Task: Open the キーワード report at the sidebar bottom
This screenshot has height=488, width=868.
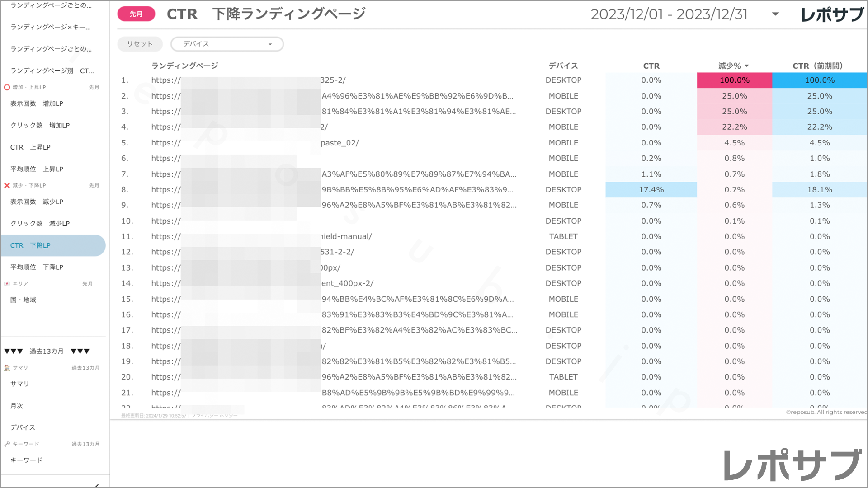Action: click(x=26, y=460)
